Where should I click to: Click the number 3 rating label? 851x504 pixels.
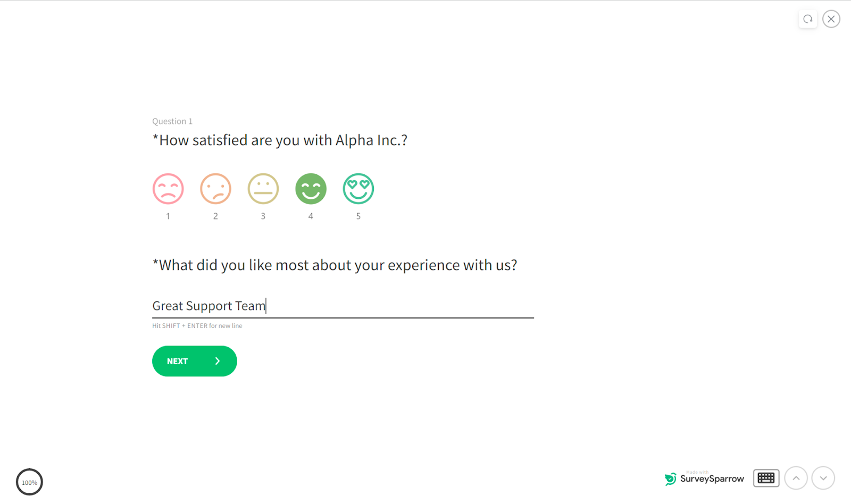click(x=263, y=216)
